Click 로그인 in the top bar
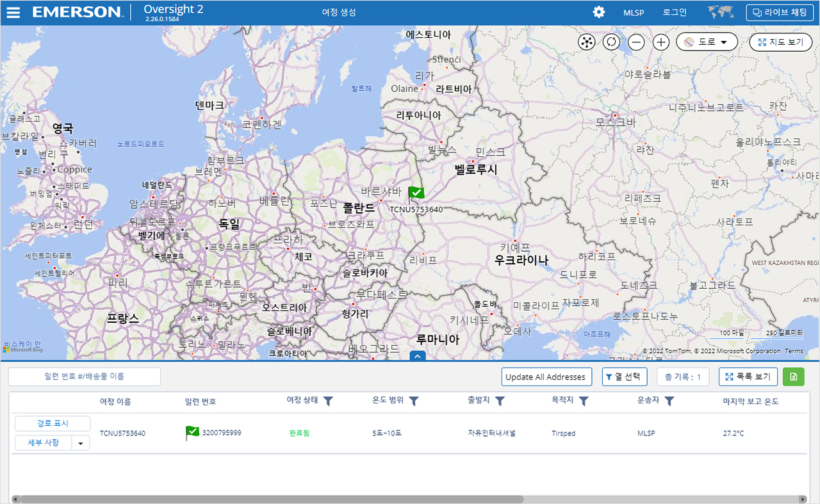Screen dimensions: 820x504 [x=674, y=12]
